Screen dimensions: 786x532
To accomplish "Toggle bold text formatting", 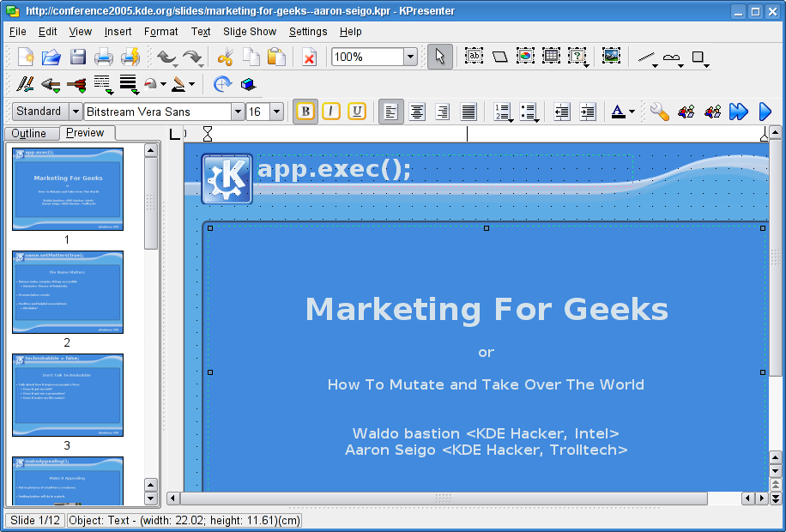I will (x=305, y=112).
